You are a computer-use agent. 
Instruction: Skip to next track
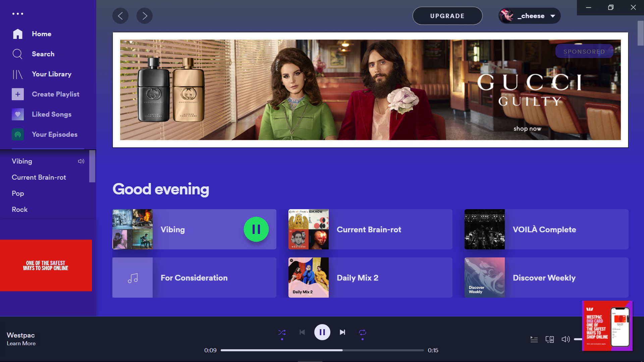[x=342, y=332]
